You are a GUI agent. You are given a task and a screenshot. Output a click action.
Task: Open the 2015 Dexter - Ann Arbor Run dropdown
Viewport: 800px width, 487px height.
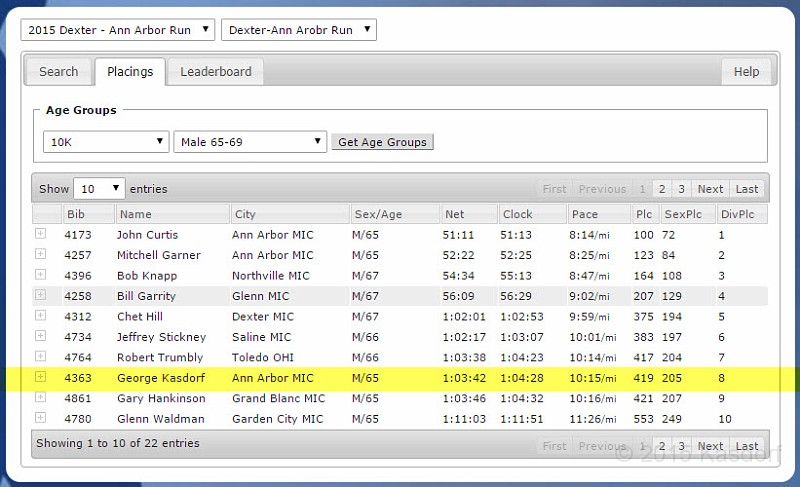(x=117, y=30)
